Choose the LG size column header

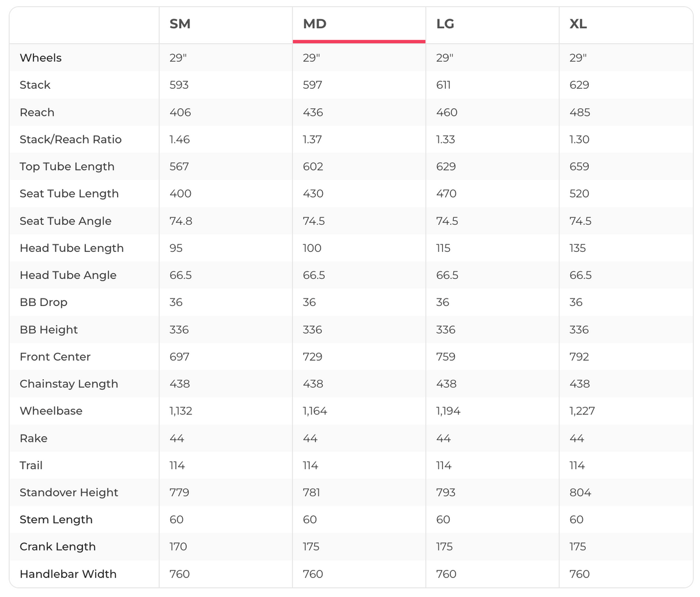pos(445,24)
